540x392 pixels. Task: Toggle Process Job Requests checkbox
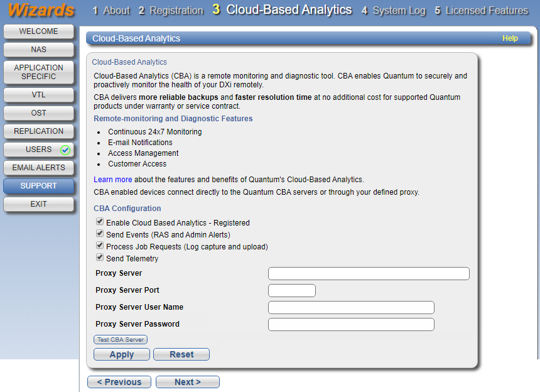coord(100,246)
